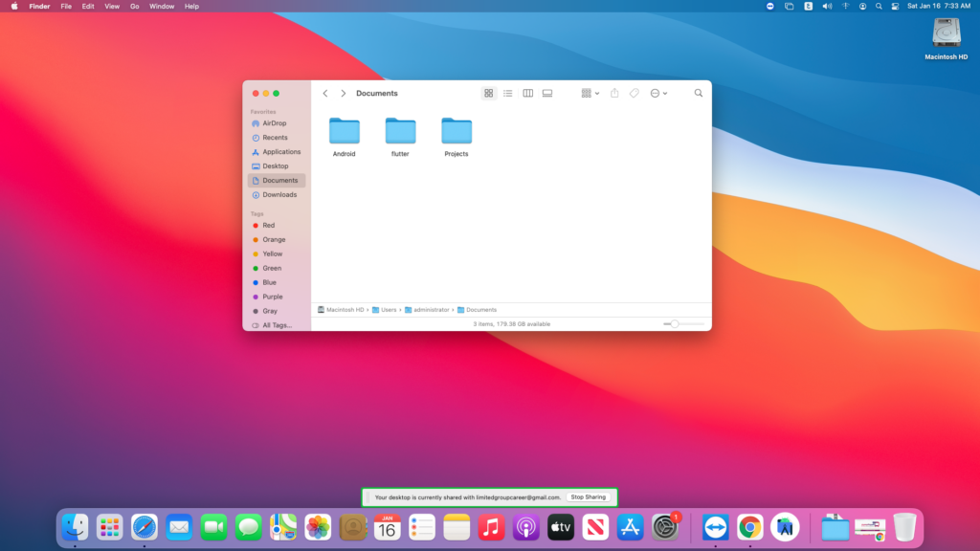Screen dimensions: 980x551
Task: Click the date and time in menu bar
Action: point(939,7)
